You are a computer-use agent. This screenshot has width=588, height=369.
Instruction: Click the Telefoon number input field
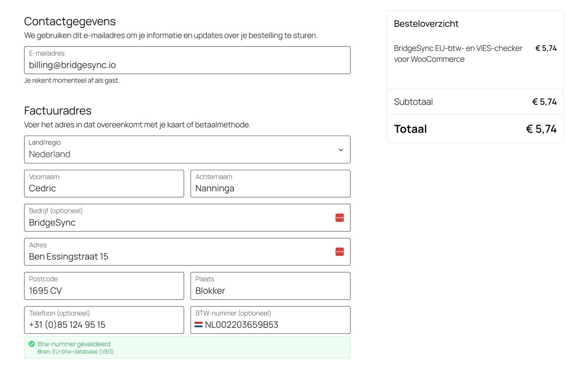pos(104,324)
